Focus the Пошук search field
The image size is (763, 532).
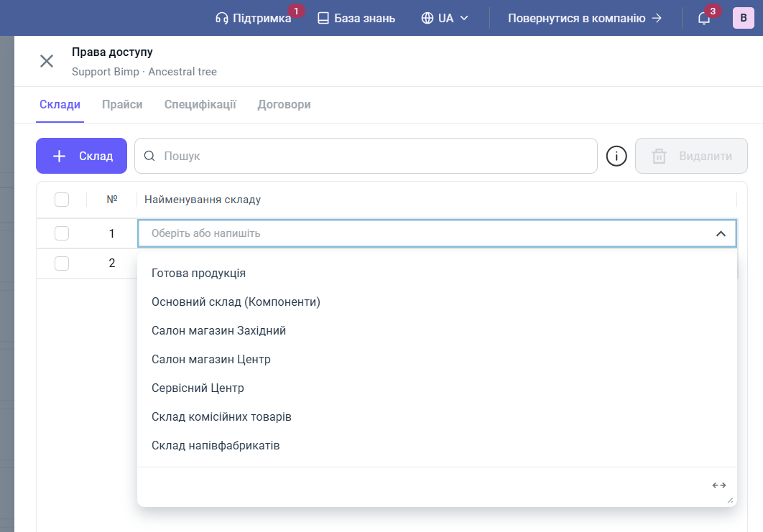pyautogui.click(x=366, y=156)
